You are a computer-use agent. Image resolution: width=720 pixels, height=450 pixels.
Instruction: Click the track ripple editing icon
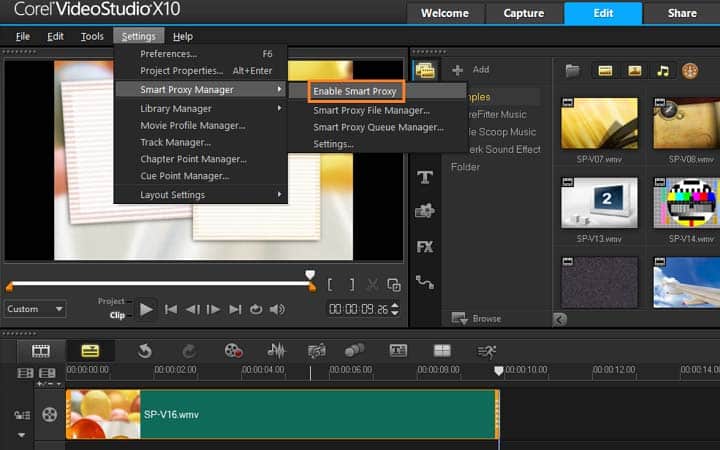[22, 416]
